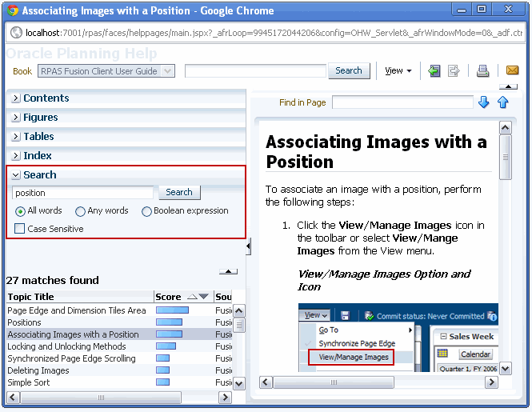The image size is (532, 412).
Task: Enable the Case Sensitive checkbox
Action: click(x=19, y=228)
